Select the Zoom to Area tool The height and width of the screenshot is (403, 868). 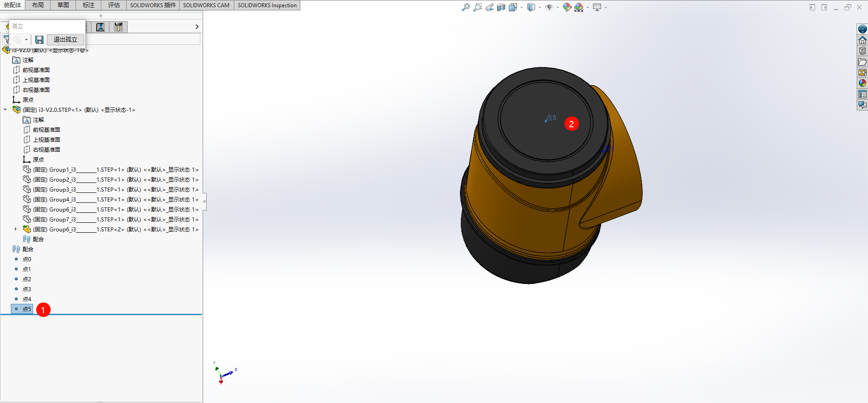(x=477, y=7)
